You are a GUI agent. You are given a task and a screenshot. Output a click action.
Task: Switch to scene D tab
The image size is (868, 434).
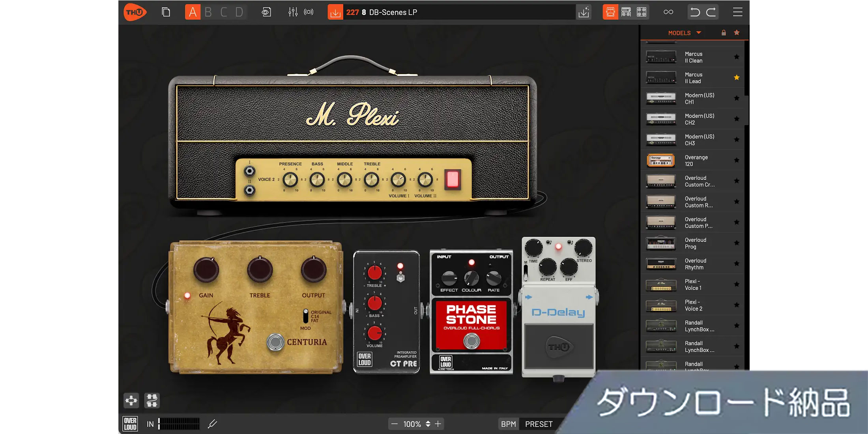coord(239,12)
